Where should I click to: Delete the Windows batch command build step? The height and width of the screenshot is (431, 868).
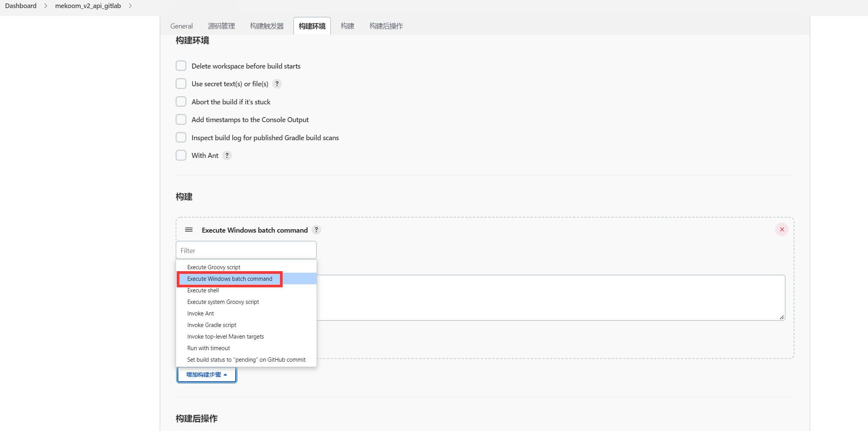coord(782,230)
